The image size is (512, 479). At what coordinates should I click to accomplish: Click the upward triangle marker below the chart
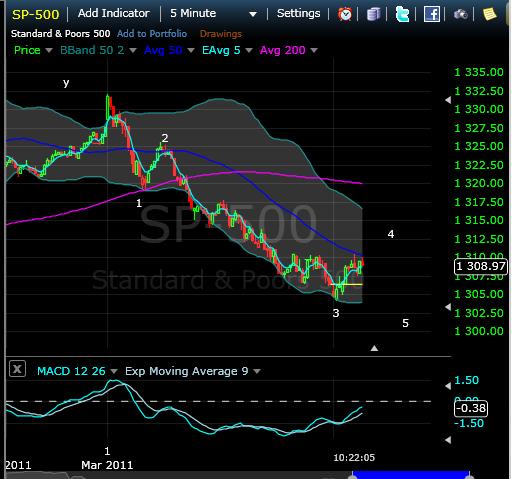(374, 348)
